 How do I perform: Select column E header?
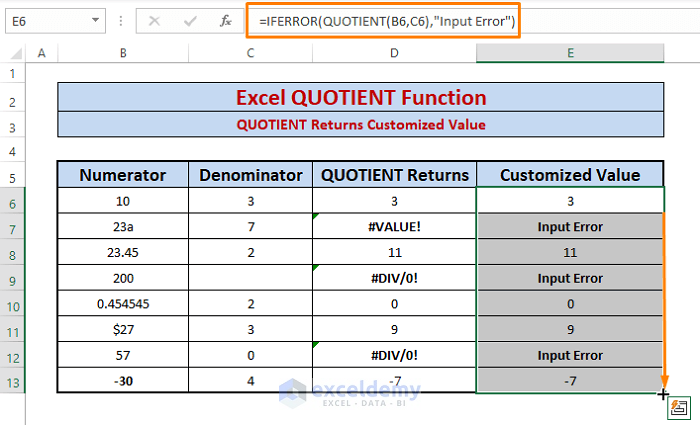tap(570, 53)
